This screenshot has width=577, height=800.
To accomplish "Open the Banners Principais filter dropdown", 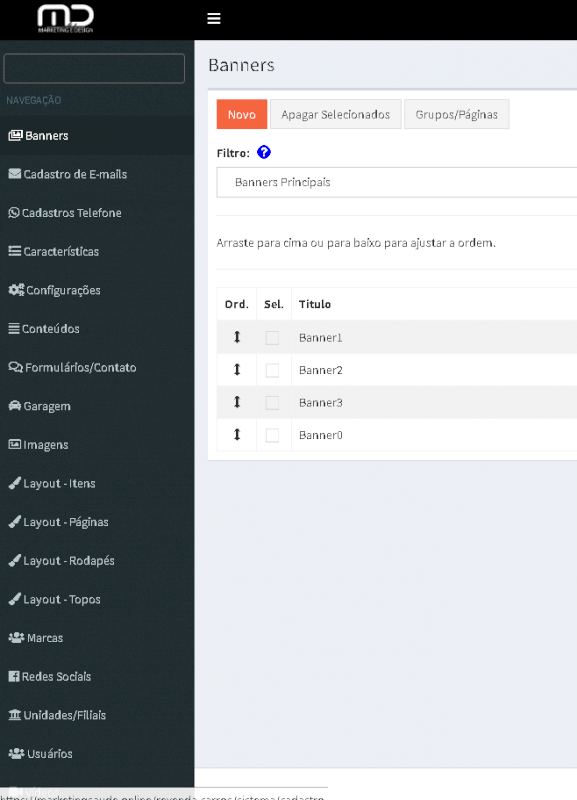I will [397, 182].
